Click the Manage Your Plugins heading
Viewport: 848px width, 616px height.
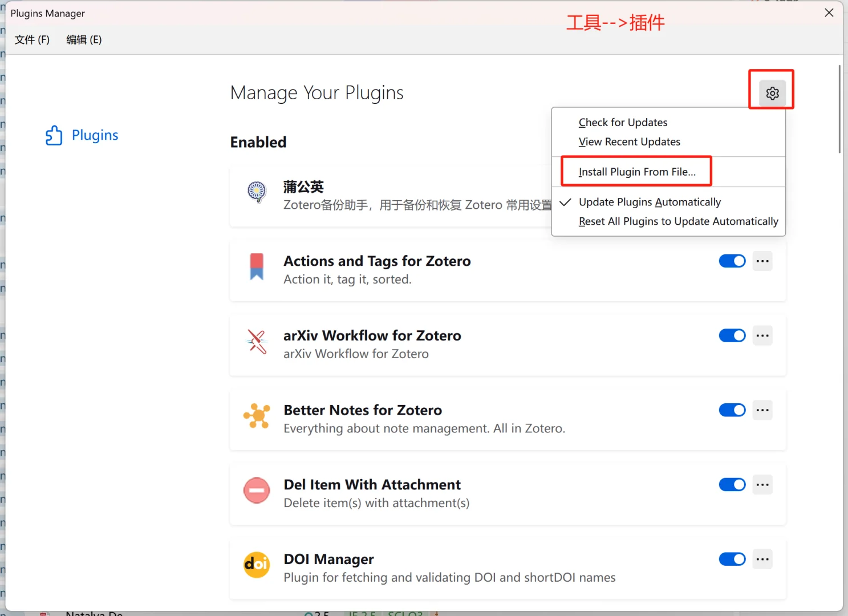[x=317, y=92]
